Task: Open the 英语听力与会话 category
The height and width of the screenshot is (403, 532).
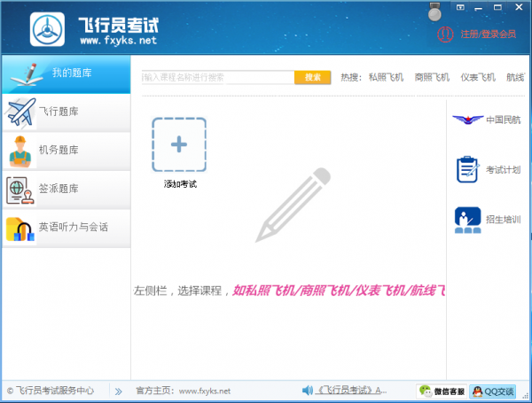Action: click(x=66, y=228)
